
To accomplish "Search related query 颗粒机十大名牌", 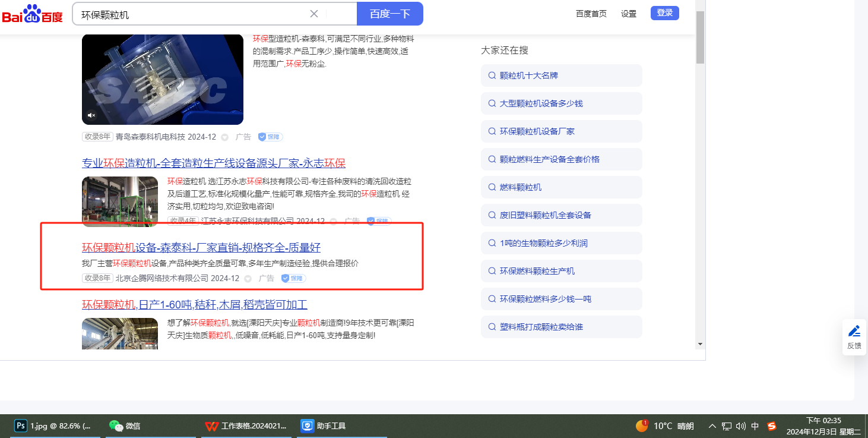I will pyautogui.click(x=562, y=75).
